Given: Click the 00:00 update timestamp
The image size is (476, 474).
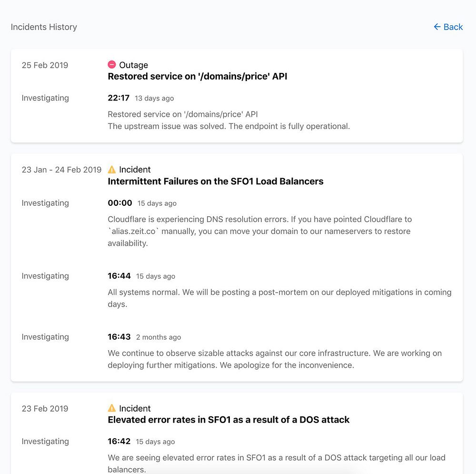Looking at the screenshot, I should point(120,203).
